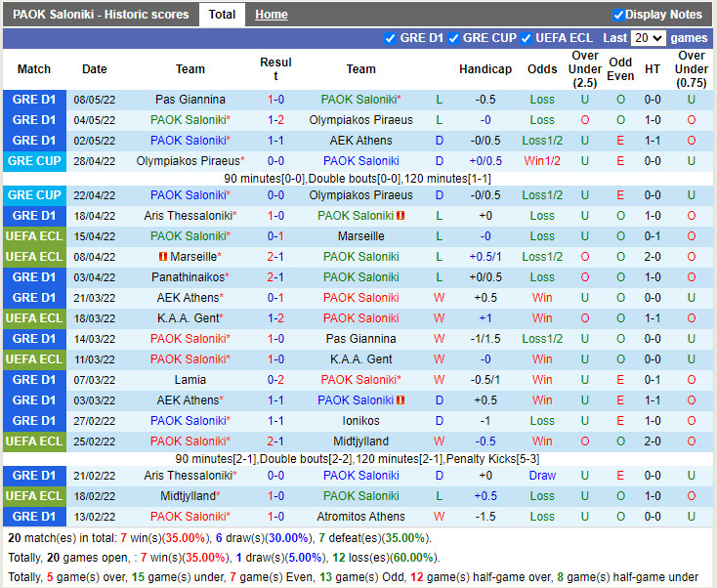Screen dimensions: 717x588
Task: Switch to the Home tab
Action: pyautogui.click(x=272, y=15)
